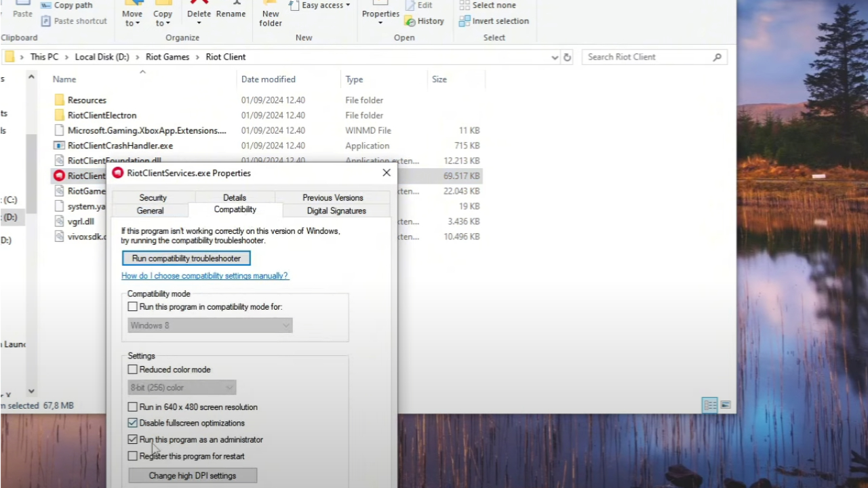The height and width of the screenshot is (488, 868).
Task: Open the Security tab in Properties
Action: coord(153,197)
